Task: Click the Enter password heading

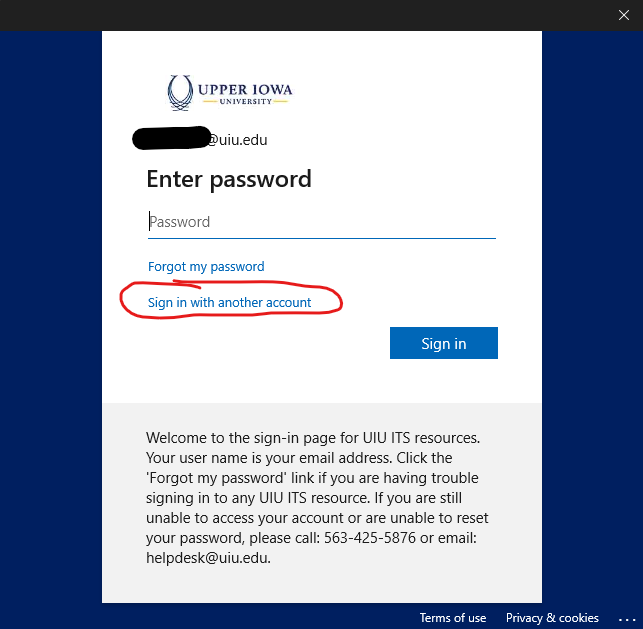Action: click(229, 179)
